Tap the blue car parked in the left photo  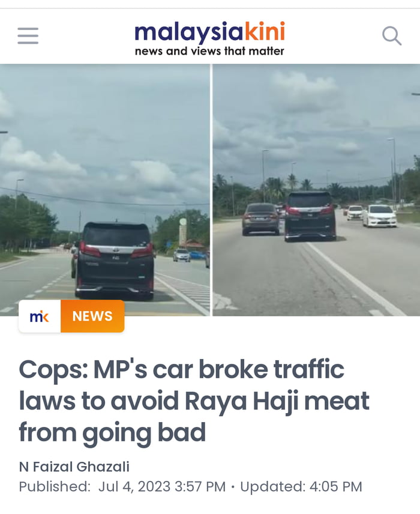(197, 255)
